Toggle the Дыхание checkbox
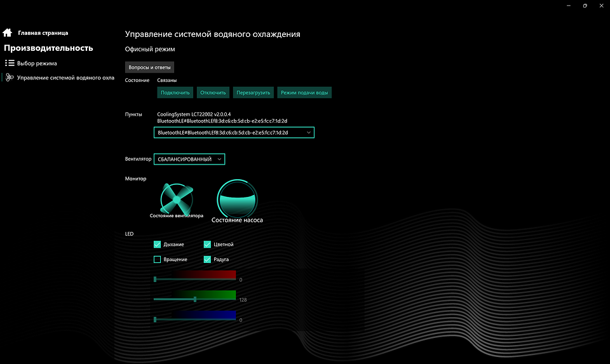 157,245
